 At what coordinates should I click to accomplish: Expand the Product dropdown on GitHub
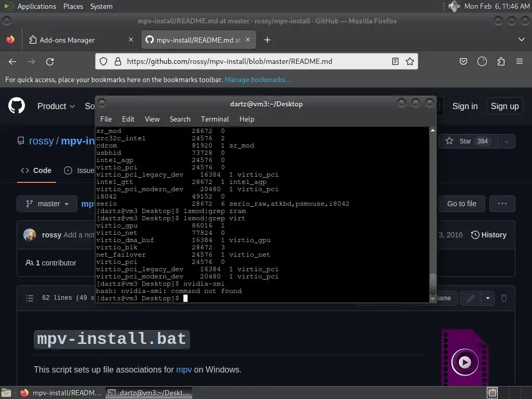click(56, 106)
